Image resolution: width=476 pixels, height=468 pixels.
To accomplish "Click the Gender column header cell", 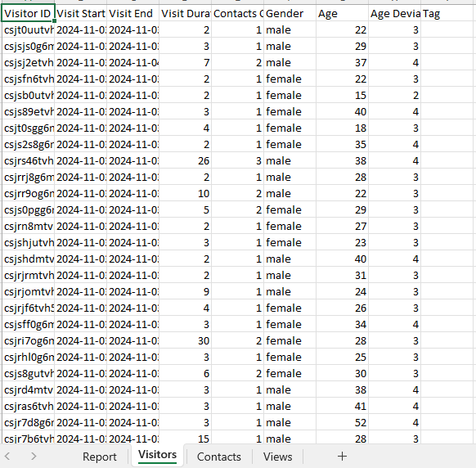I will 290,13.
